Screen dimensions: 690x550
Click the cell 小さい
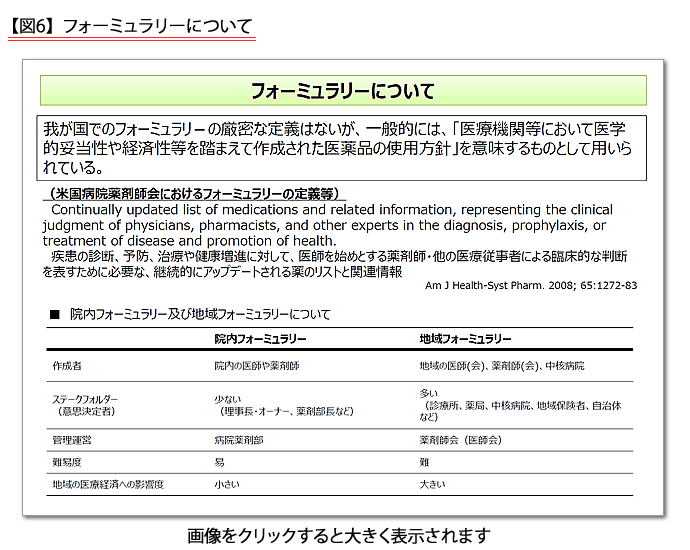[227, 484]
